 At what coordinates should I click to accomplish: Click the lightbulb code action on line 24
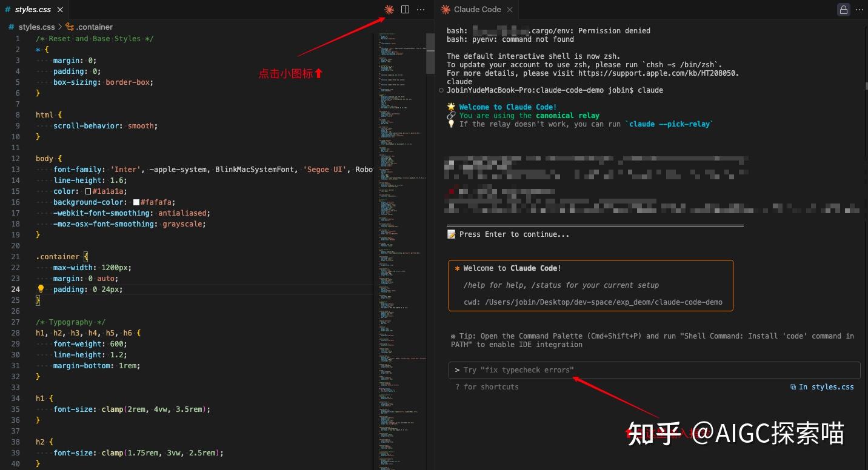pyautogui.click(x=41, y=290)
